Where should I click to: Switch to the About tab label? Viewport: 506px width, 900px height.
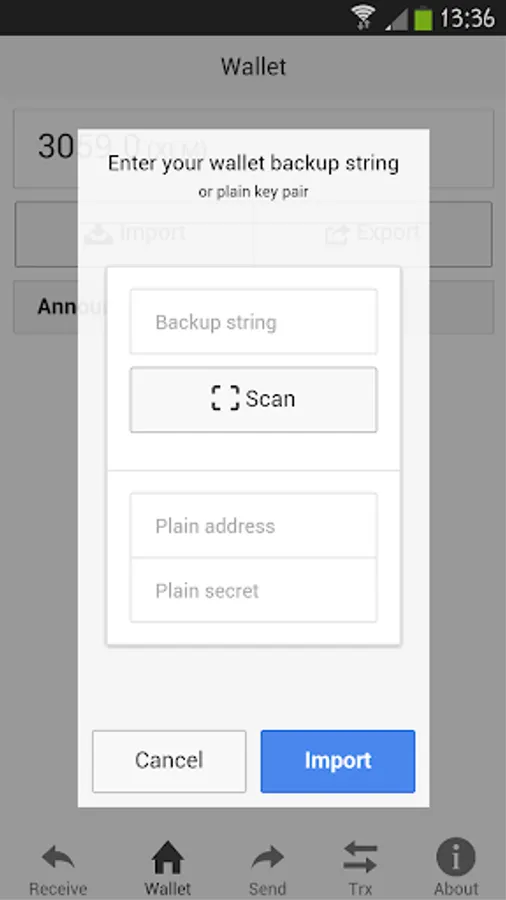pyautogui.click(x=456, y=889)
